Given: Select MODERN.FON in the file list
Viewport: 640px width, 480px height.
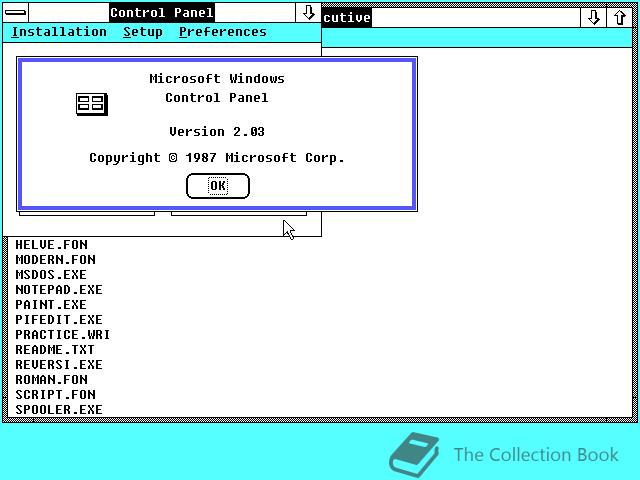Looking at the screenshot, I should (56, 260).
